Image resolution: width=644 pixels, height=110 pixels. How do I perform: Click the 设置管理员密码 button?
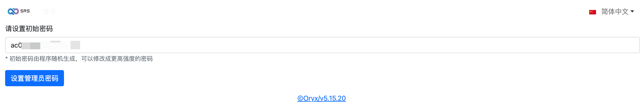[x=35, y=78]
